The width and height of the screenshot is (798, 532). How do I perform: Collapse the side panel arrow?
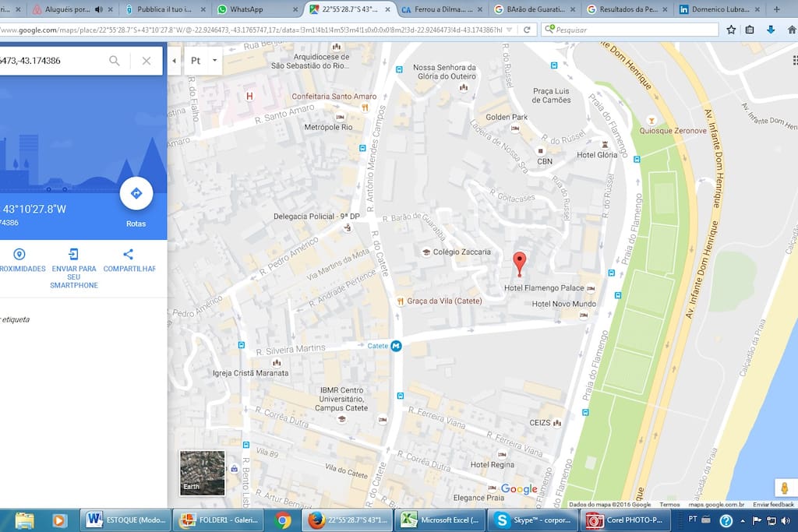click(174, 61)
